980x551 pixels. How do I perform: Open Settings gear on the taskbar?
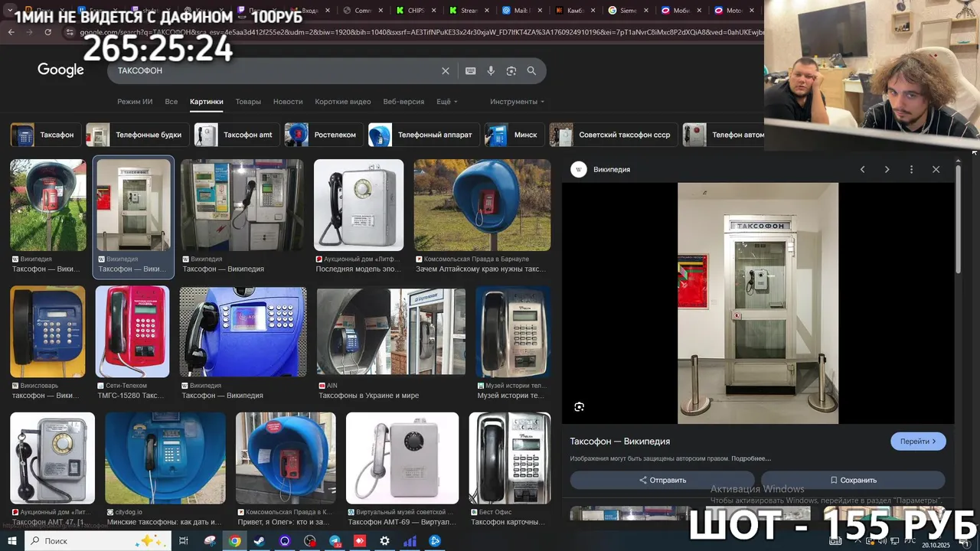pos(384,540)
